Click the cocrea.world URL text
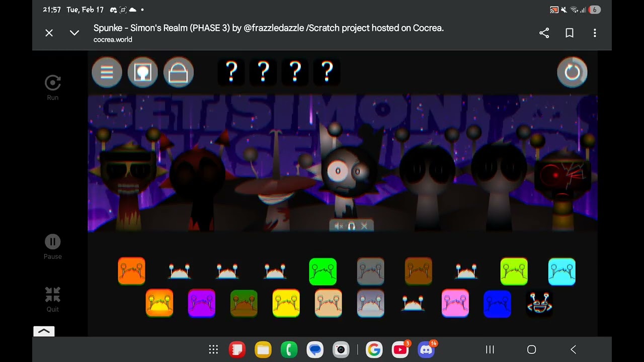The width and height of the screenshot is (644, 362). point(113,40)
